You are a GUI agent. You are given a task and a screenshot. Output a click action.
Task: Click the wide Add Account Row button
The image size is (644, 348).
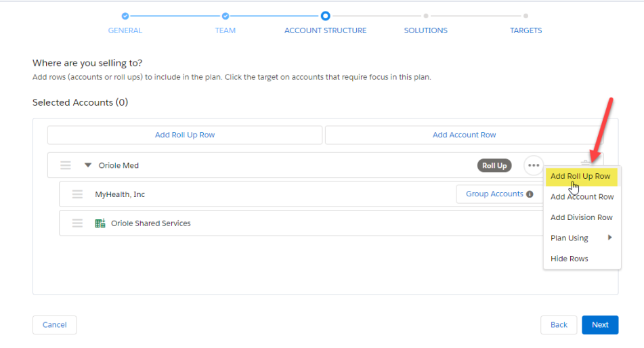pos(464,135)
